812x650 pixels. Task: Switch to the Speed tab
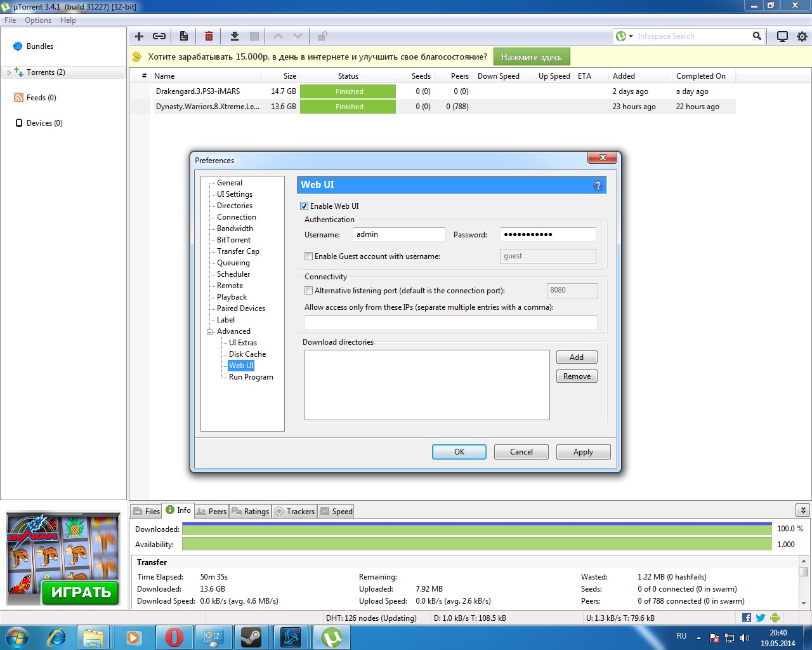(336, 511)
